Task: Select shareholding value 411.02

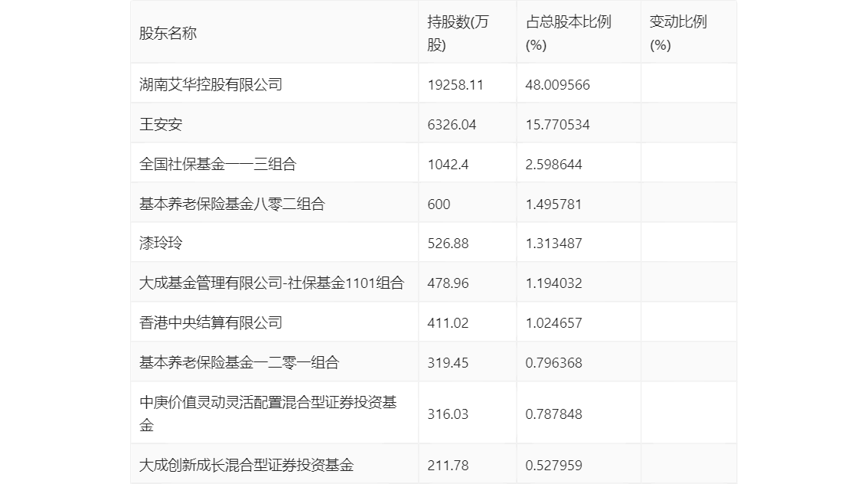Action: point(448,323)
